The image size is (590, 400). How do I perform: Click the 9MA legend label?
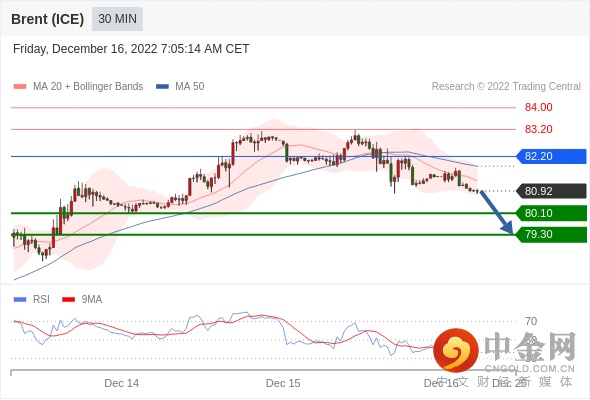(92, 300)
